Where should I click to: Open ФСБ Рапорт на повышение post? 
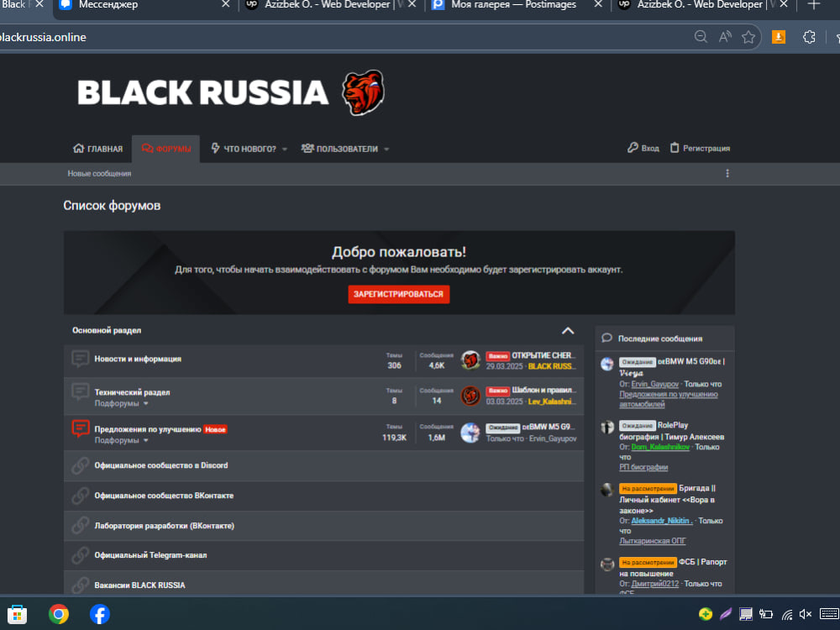(x=673, y=568)
